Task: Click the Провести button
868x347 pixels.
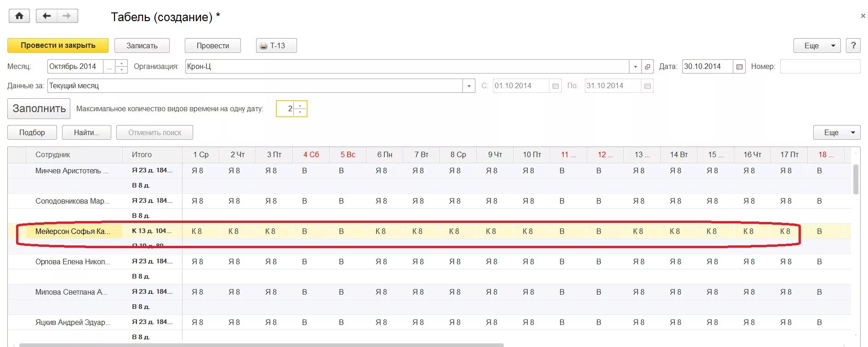Action: pyautogui.click(x=213, y=46)
